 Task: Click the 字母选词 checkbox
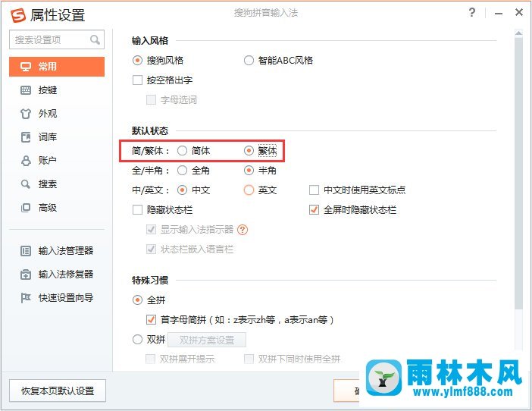coord(151,100)
